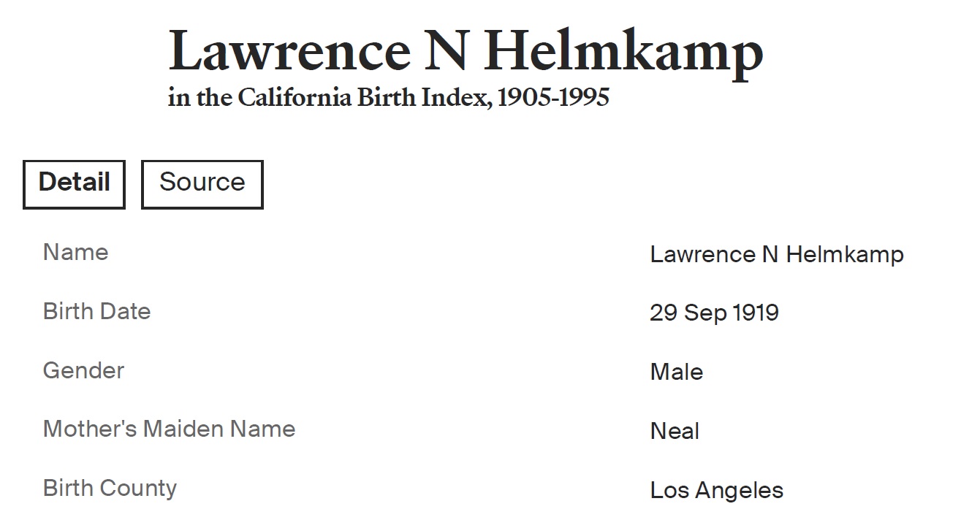Image resolution: width=980 pixels, height=520 pixels.
Task: Open the Source tab
Action: coord(202,183)
